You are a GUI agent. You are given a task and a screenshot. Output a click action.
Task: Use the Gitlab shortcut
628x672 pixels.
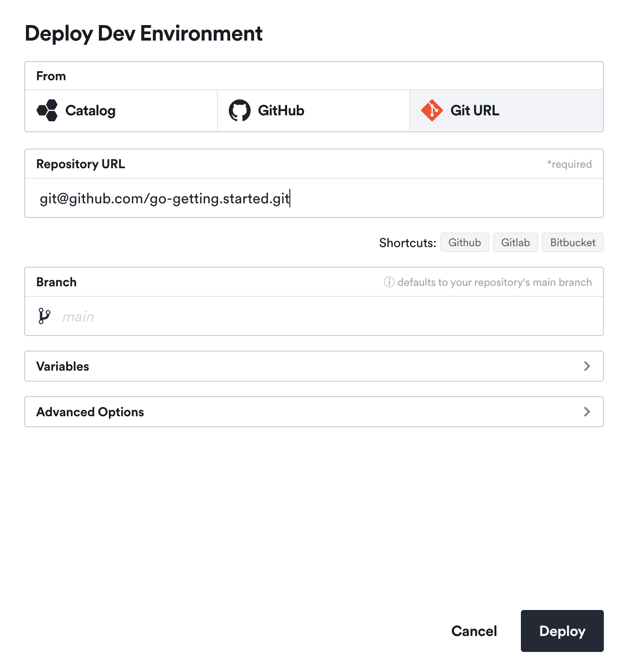coord(515,242)
